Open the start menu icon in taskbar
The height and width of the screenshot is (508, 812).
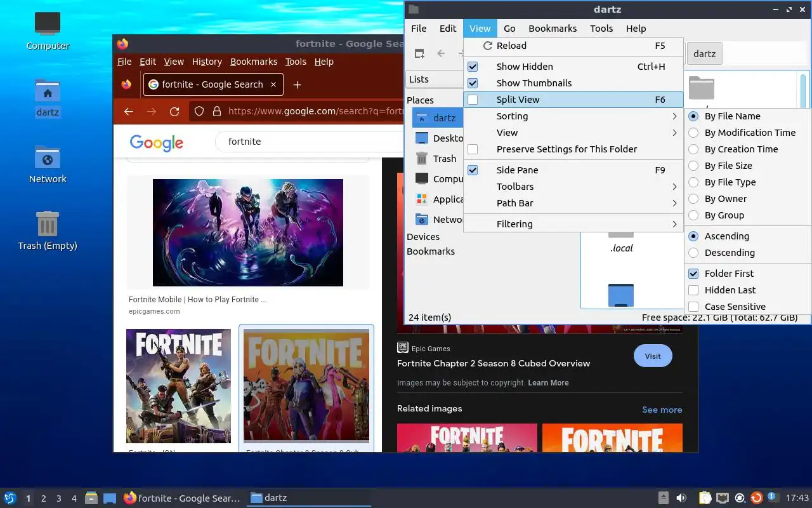[x=10, y=498]
